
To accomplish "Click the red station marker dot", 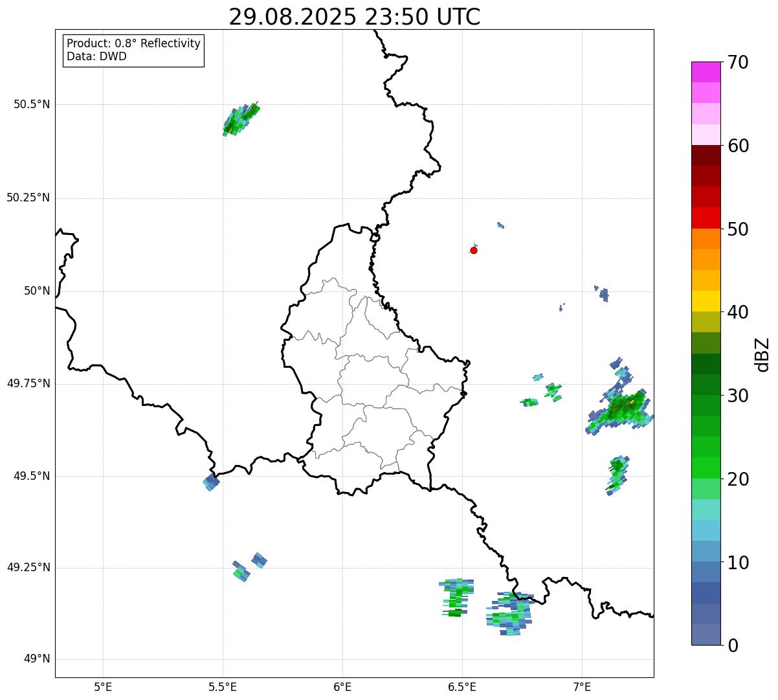I will click(474, 250).
